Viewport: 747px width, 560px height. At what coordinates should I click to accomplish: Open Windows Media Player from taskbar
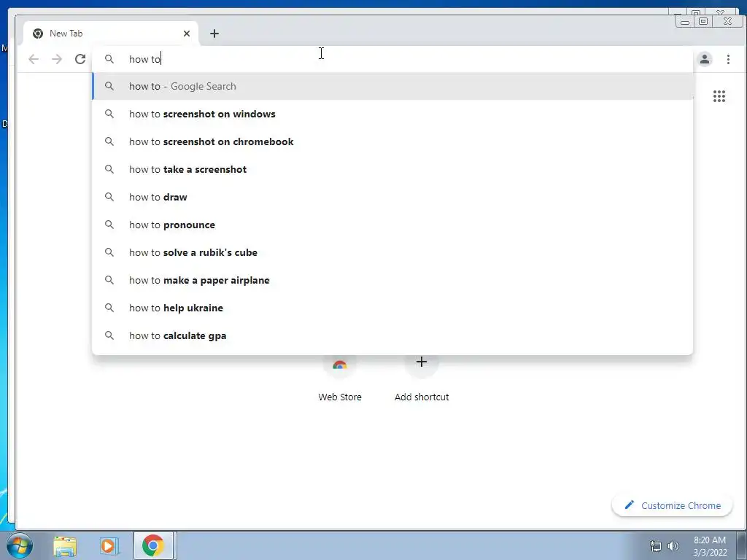click(x=109, y=545)
